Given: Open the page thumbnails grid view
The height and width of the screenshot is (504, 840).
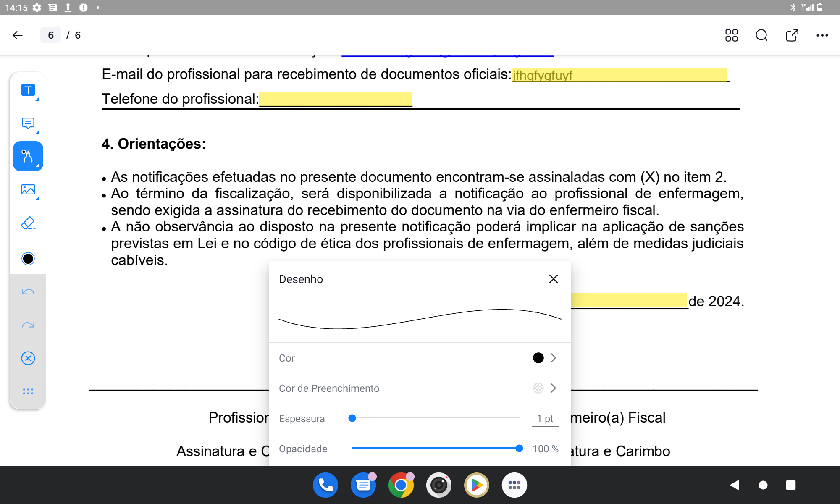Looking at the screenshot, I should 732,35.
